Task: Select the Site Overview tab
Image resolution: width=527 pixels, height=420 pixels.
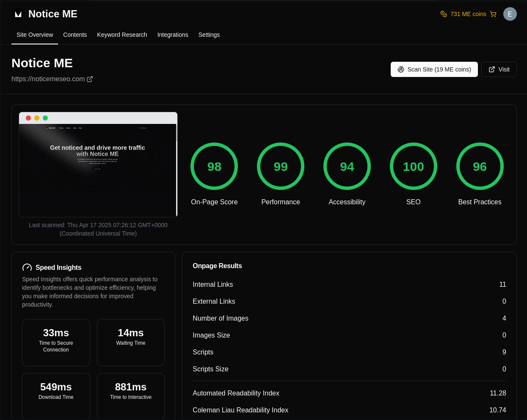Action: [35, 35]
